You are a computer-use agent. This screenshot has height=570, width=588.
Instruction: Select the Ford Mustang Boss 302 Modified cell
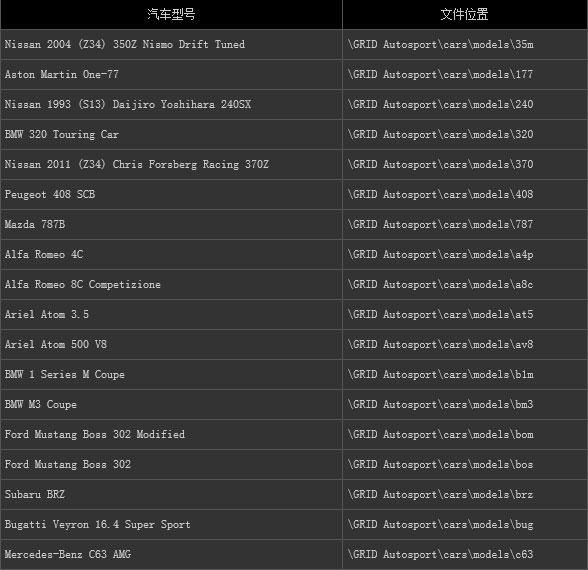(171, 435)
